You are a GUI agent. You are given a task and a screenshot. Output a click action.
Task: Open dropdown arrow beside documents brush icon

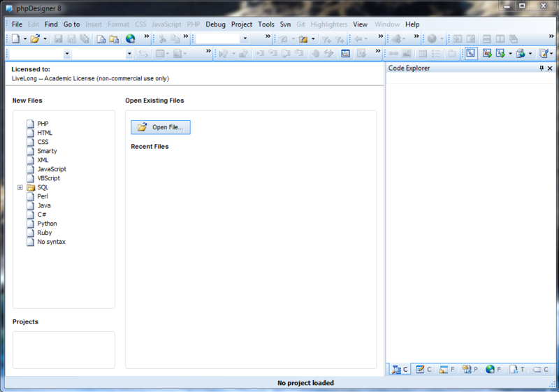[551, 54]
